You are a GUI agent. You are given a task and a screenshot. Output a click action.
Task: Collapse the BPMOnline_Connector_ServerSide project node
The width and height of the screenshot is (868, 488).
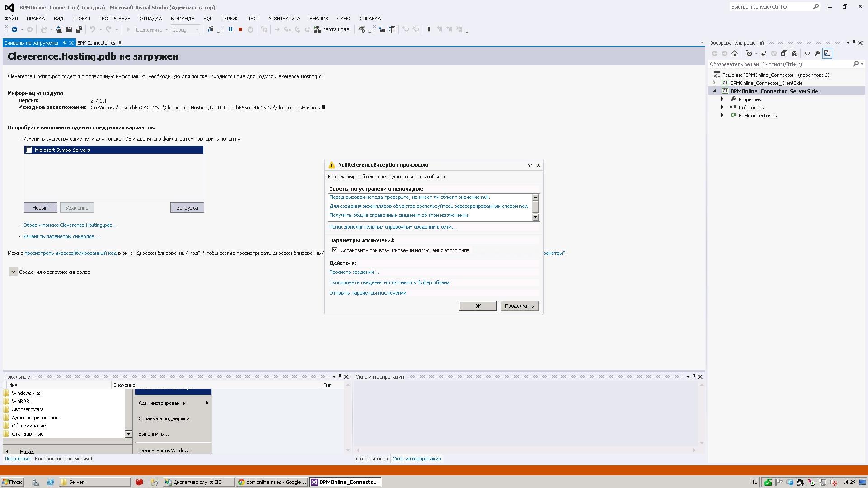(x=715, y=91)
